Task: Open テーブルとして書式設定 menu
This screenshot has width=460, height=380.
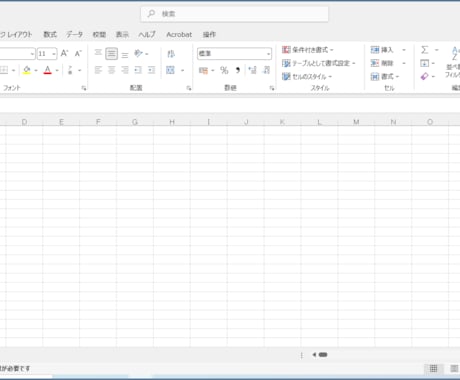Action: tap(318, 63)
